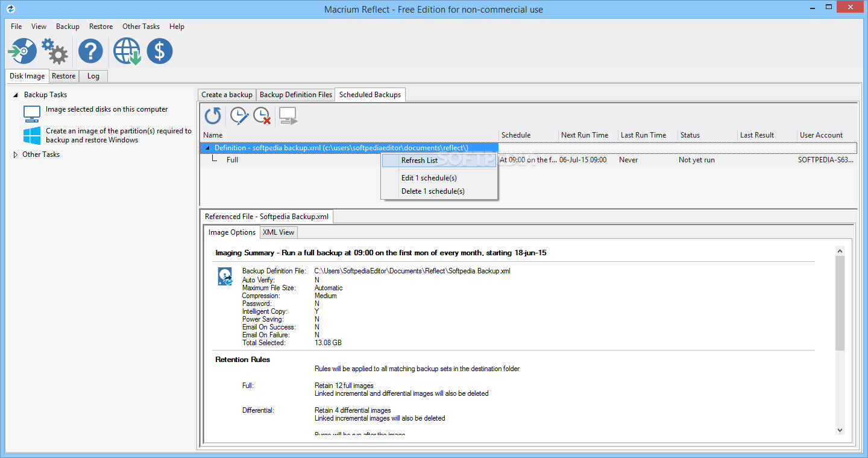Switch to Backup Definition Files tab
868x458 pixels.
click(x=295, y=95)
